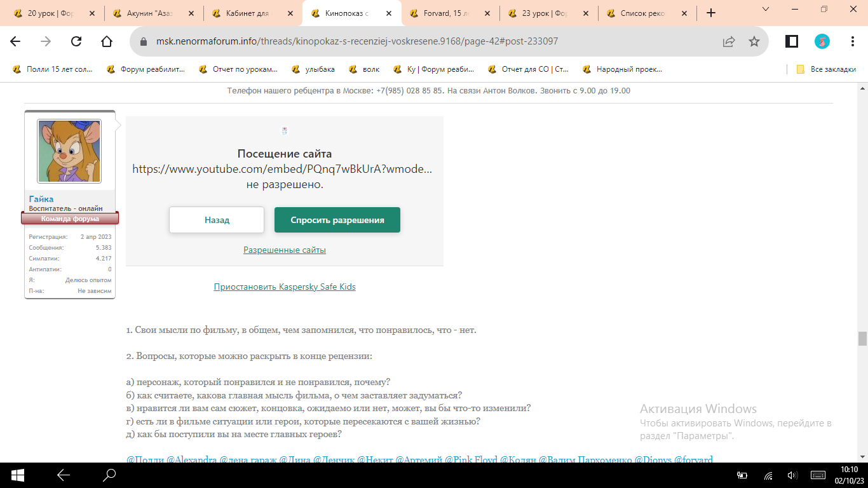Open Разрешенные сайты link
Screen dimensions: 868x488
click(285, 250)
